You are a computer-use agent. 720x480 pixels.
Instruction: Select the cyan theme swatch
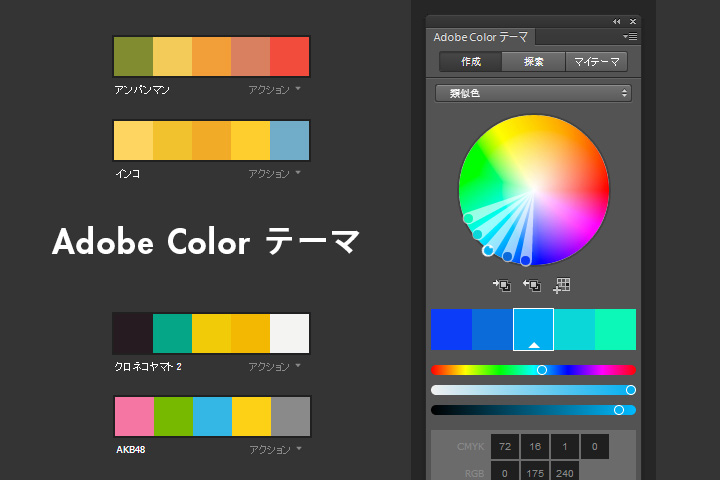(x=574, y=329)
